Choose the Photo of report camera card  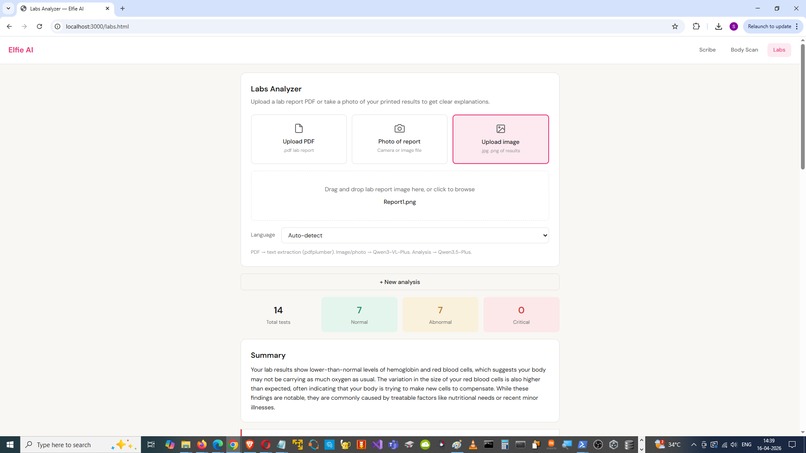(x=399, y=139)
